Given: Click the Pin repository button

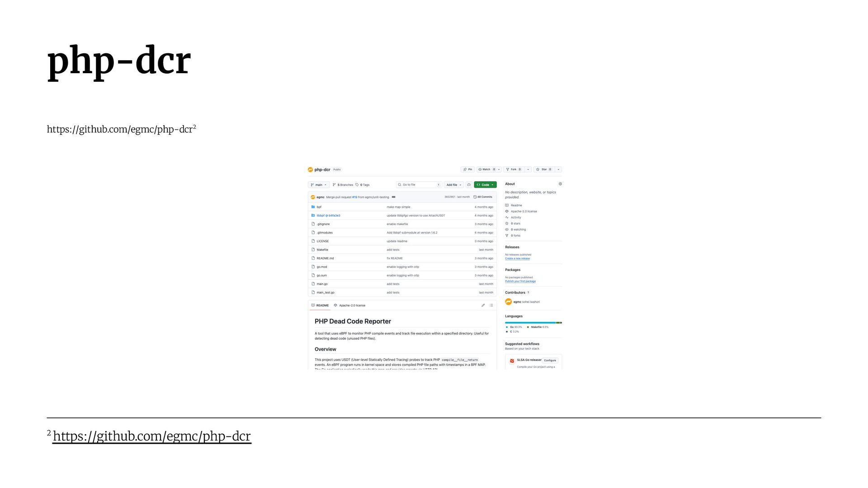Looking at the screenshot, I should 467,169.
